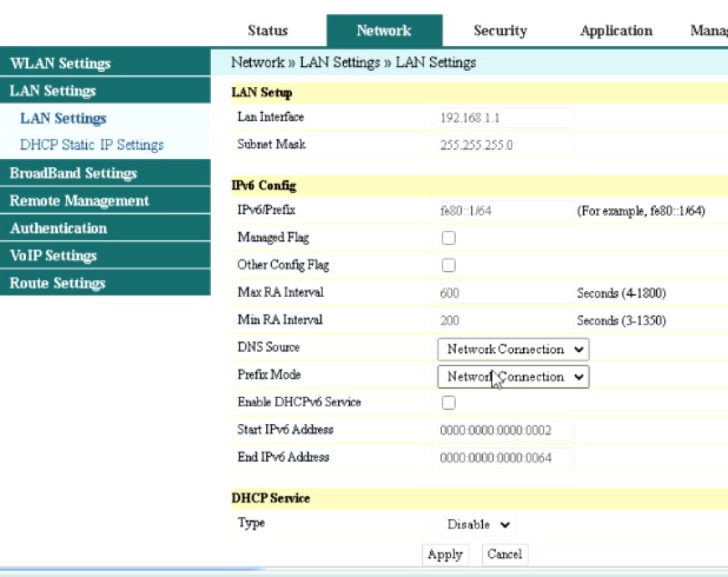Click the 'Seconds (4-1800)' range hint
The width and height of the screenshot is (728, 577).
(622, 294)
